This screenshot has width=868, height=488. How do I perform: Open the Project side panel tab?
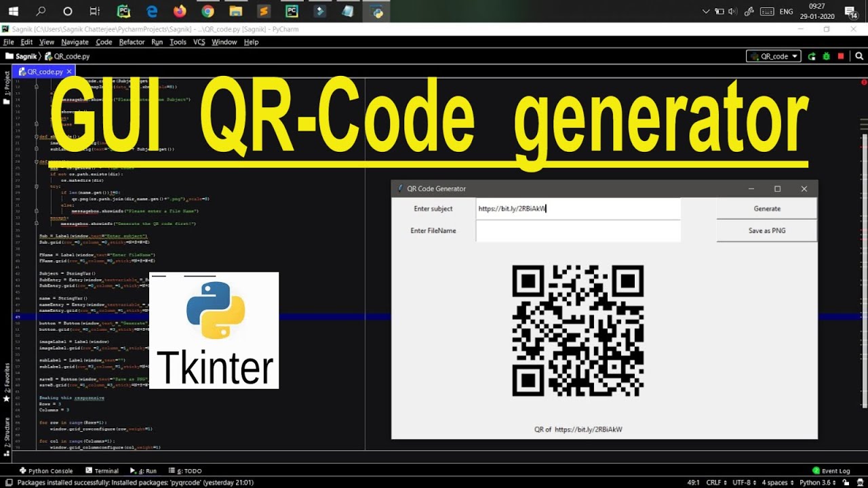[x=7, y=88]
